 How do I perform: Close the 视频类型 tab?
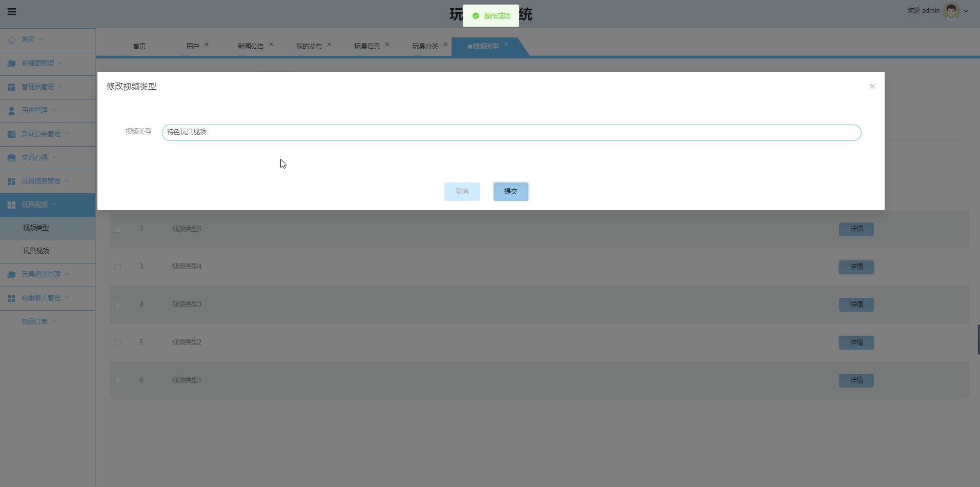[x=506, y=44]
